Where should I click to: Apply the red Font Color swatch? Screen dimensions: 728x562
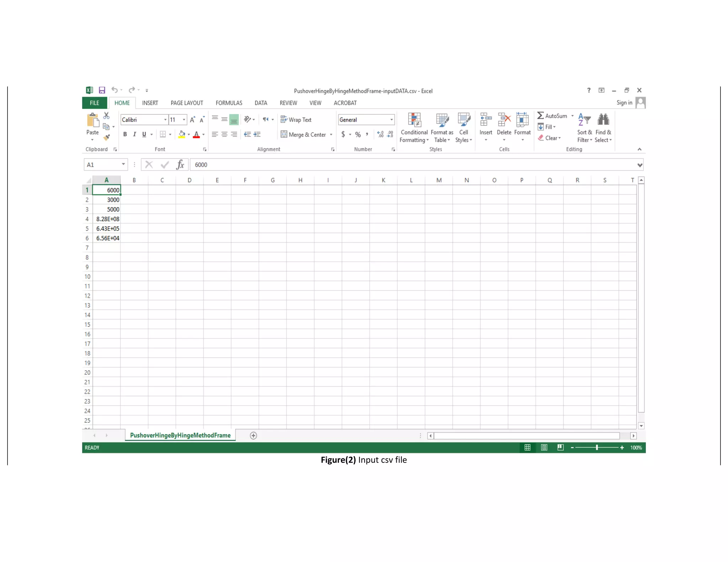coord(196,135)
